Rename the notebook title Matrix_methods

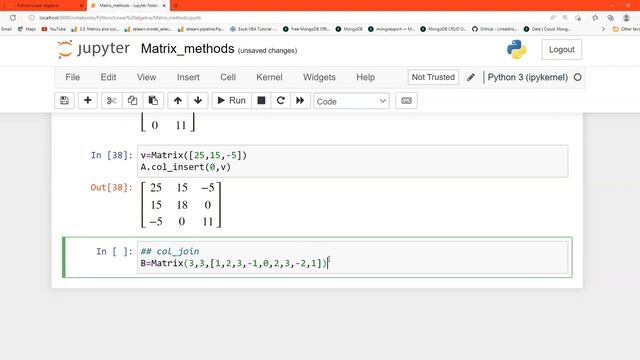coord(187,49)
